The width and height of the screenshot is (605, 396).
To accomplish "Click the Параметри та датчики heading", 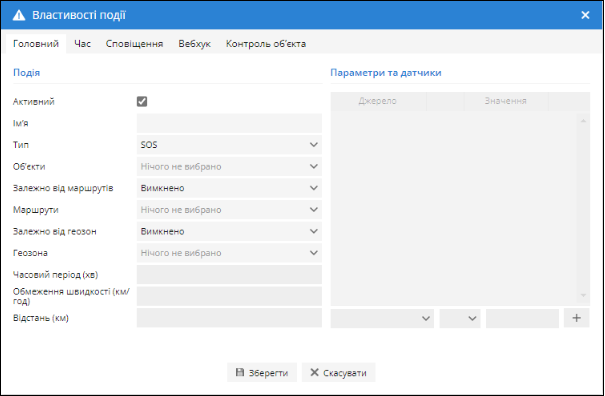I will (x=386, y=73).
